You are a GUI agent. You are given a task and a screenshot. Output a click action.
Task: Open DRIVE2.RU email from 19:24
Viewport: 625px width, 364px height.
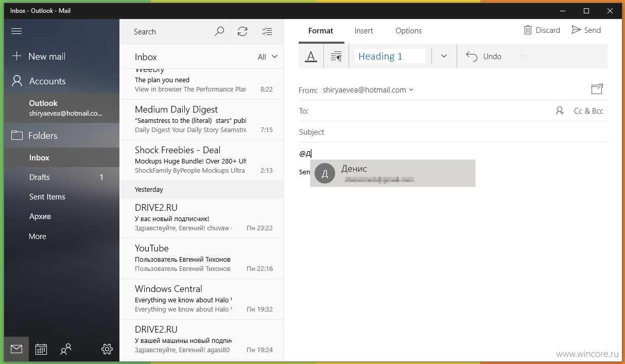(x=202, y=340)
